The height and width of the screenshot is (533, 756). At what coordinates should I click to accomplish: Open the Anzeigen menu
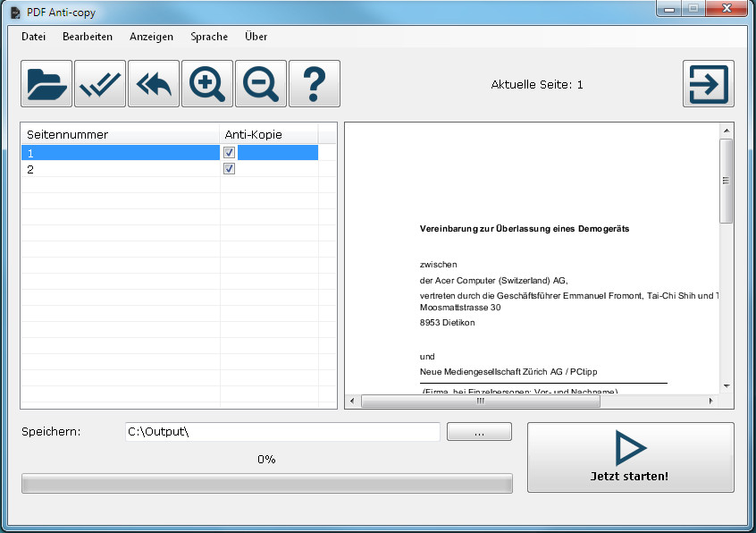pos(151,37)
